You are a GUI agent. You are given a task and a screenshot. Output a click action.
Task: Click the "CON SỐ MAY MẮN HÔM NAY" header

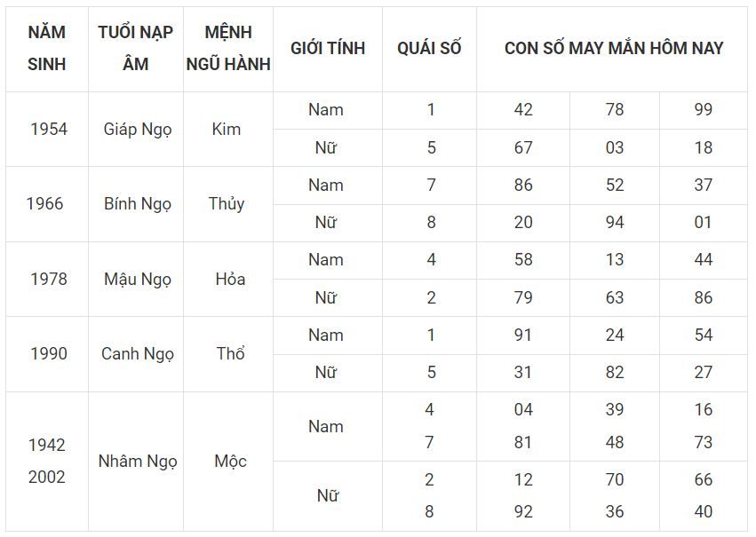click(614, 48)
